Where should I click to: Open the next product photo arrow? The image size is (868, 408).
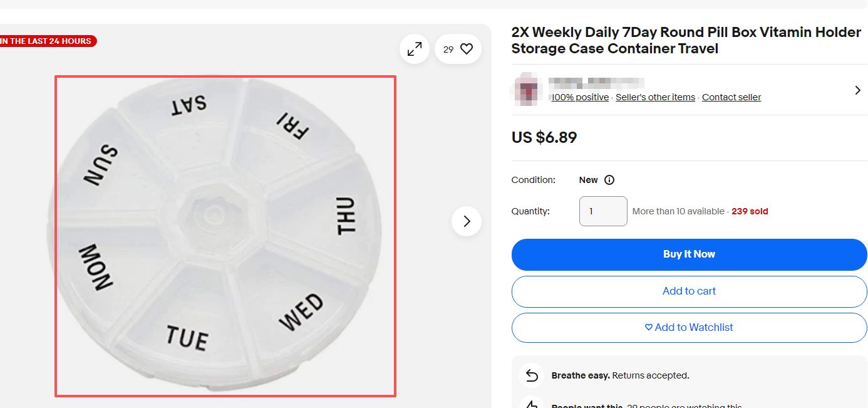pyautogui.click(x=466, y=221)
